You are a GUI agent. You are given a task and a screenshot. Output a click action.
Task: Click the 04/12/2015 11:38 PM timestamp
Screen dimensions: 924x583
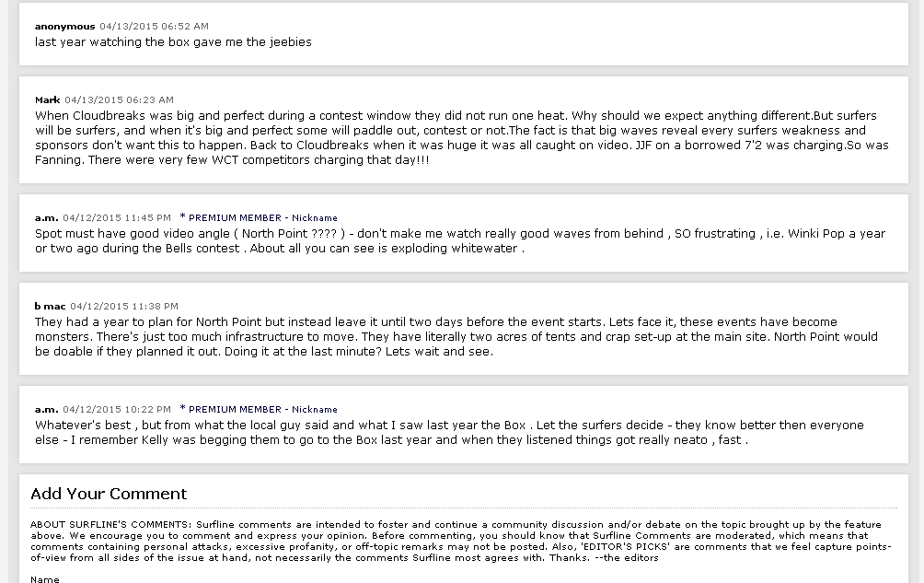pyautogui.click(x=124, y=307)
